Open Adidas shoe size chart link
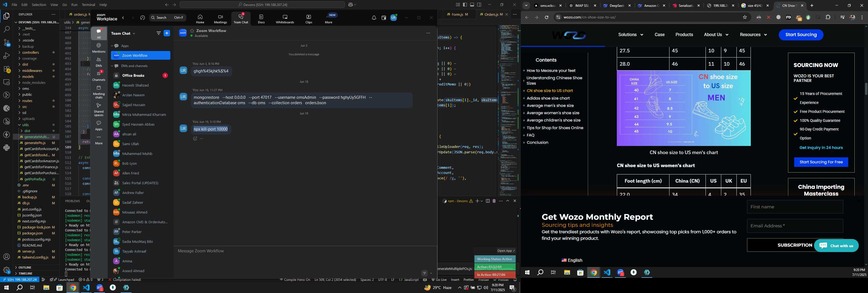Image resolution: width=868 pixels, height=293 pixels. pos(548,98)
